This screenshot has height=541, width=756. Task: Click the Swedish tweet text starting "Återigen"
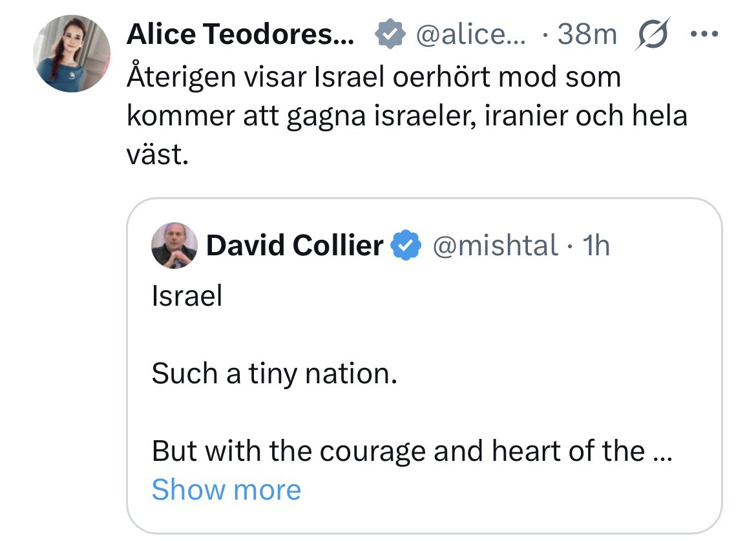click(x=373, y=78)
